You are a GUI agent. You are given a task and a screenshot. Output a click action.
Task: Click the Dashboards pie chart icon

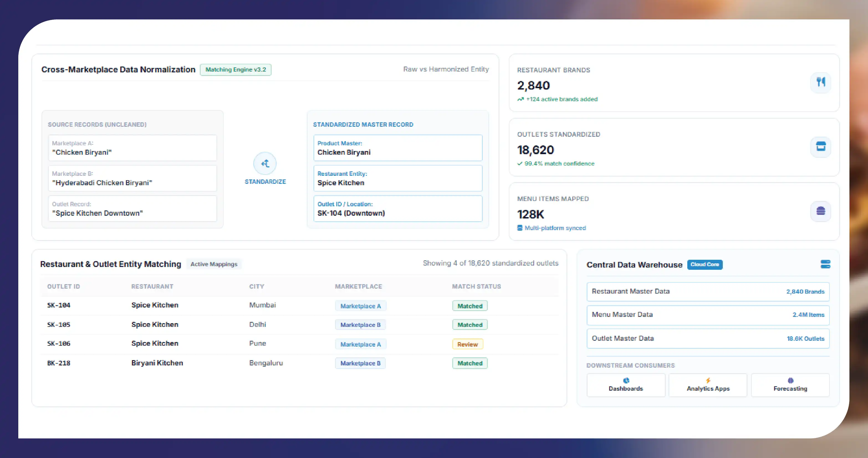tap(626, 380)
